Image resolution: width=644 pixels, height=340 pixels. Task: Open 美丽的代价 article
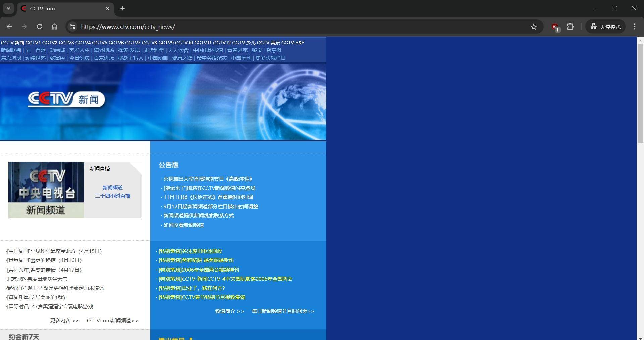click(36, 297)
